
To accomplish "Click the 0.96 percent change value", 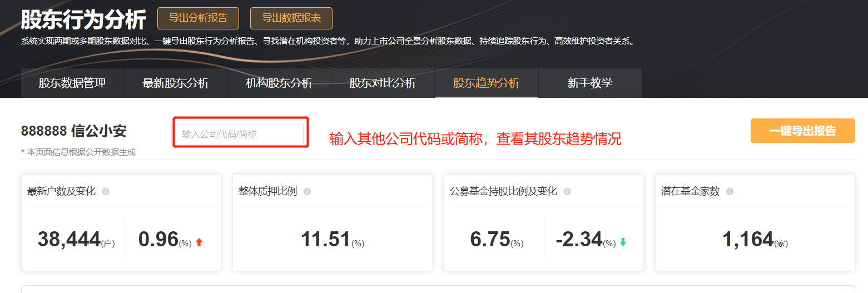I will click(x=158, y=239).
